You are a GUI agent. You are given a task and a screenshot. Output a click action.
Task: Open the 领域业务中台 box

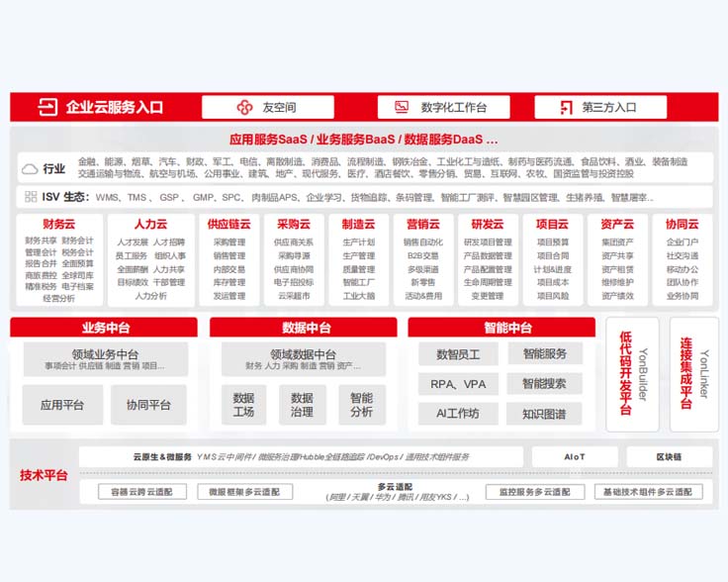coord(106,359)
